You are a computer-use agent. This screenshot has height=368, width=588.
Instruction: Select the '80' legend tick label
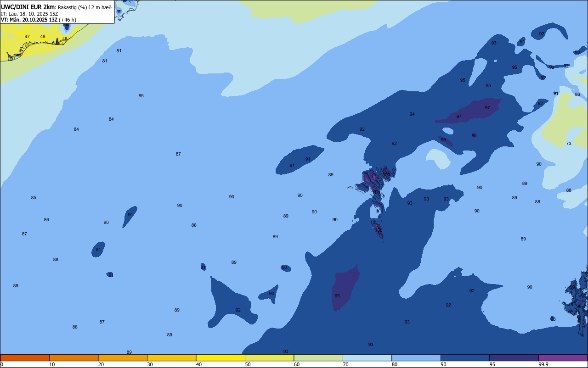click(x=394, y=364)
